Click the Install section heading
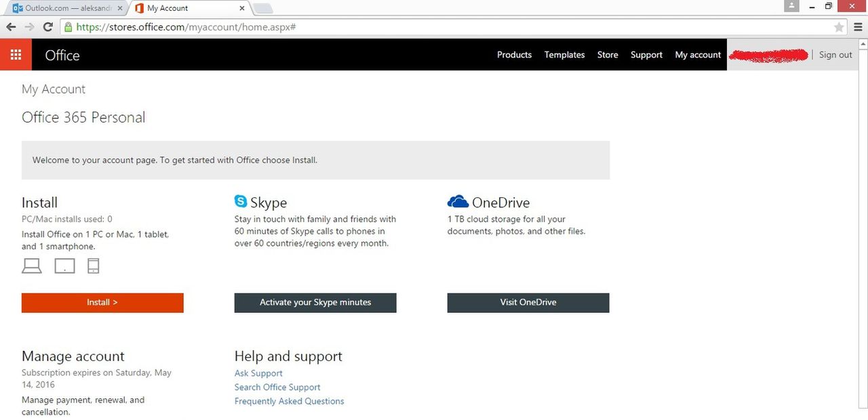The height and width of the screenshot is (420, 868). pos(39,203)
